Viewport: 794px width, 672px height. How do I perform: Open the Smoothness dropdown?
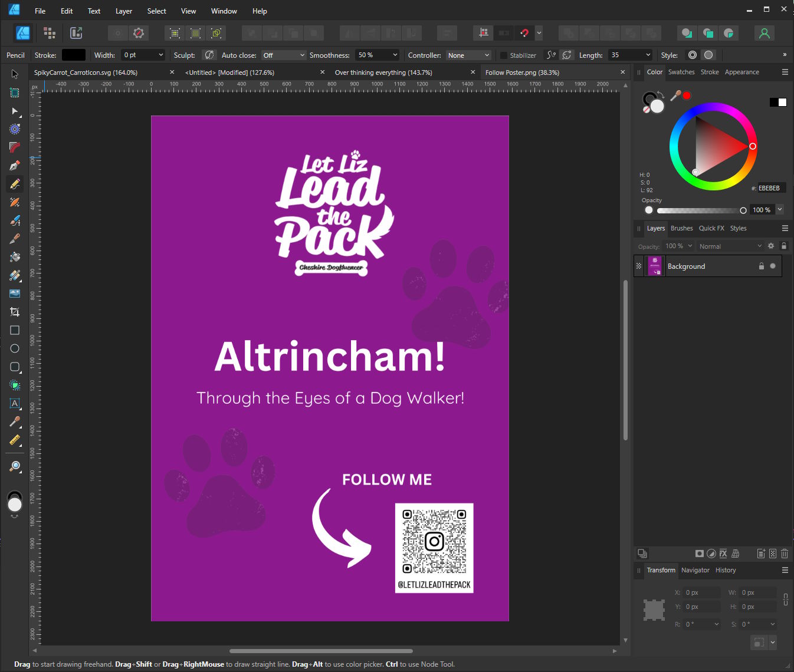378,55
